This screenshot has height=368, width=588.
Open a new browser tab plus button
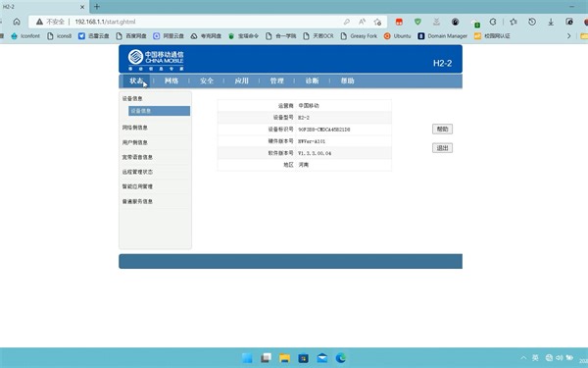coord(97,7)
